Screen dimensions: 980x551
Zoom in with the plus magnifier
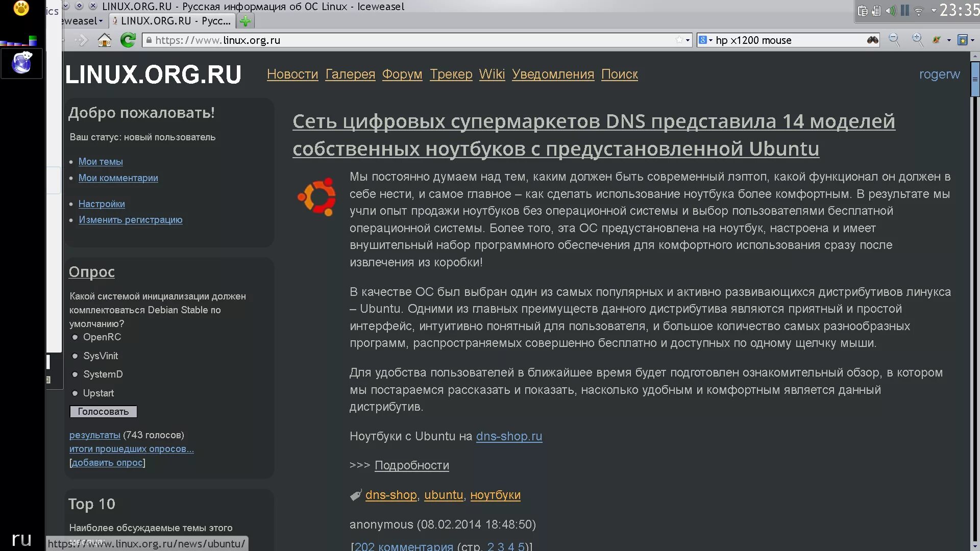point(917,40)
